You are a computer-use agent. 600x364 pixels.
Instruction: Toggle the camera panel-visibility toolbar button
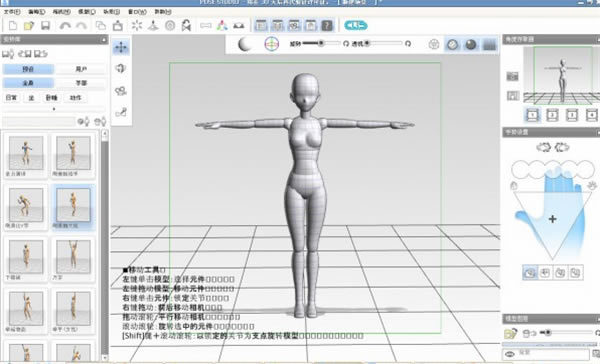[294, 26]
